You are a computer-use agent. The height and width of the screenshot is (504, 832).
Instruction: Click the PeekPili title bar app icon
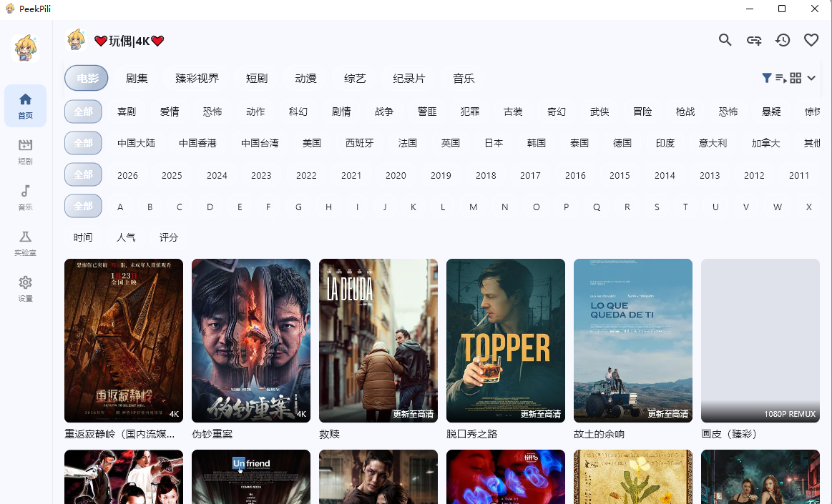tap(9, 9)
